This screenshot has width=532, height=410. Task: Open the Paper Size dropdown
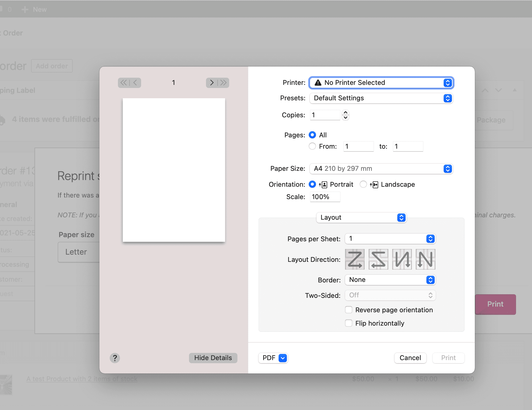[x=381, y=169]
